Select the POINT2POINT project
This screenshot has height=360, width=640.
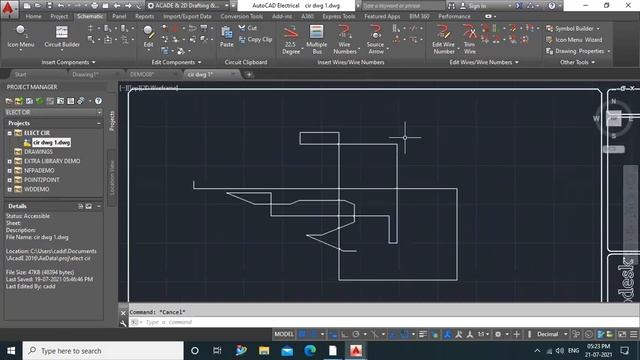[42, 180]
